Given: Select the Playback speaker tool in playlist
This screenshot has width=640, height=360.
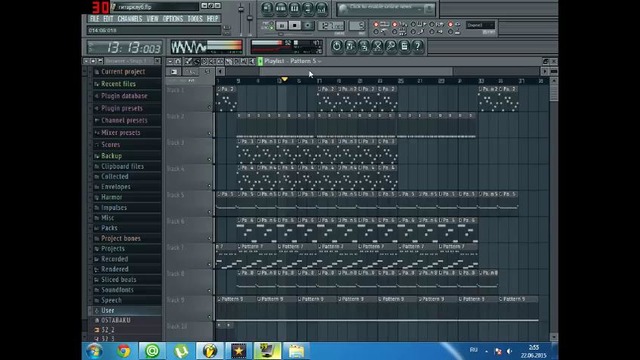Looking at the screenshot, I should pyautogui.click(x=252, y=61).
